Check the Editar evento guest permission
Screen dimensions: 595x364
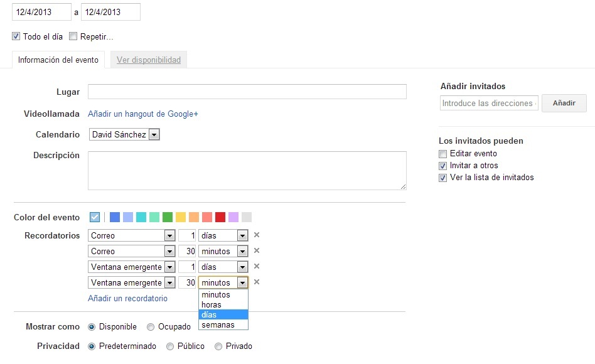(443, 154)
